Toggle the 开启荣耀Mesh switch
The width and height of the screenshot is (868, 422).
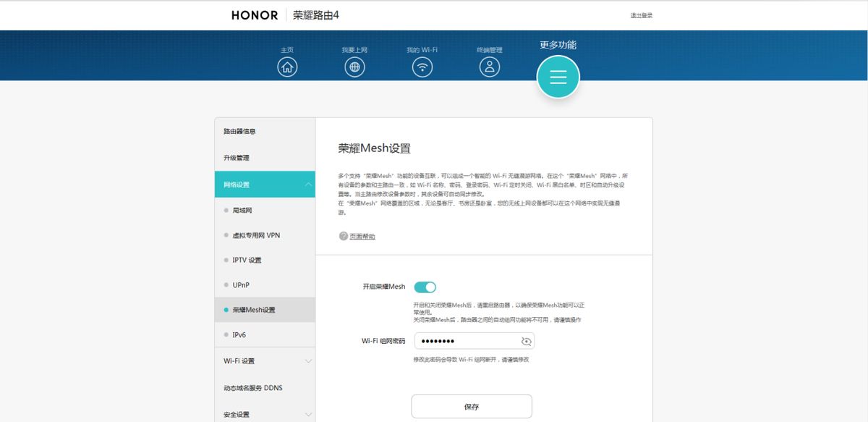coord(425,287)
